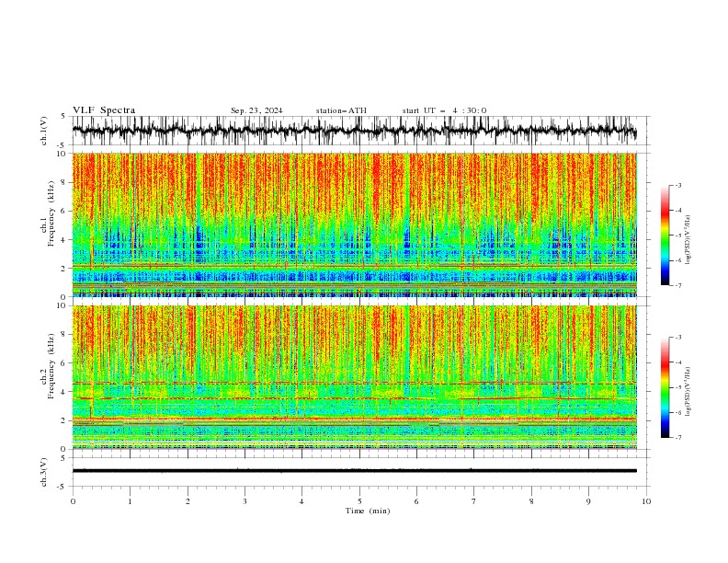Click the 'Time (min)' axis label
This screenshot has height=563, width=728.
(x=368, y=511)
